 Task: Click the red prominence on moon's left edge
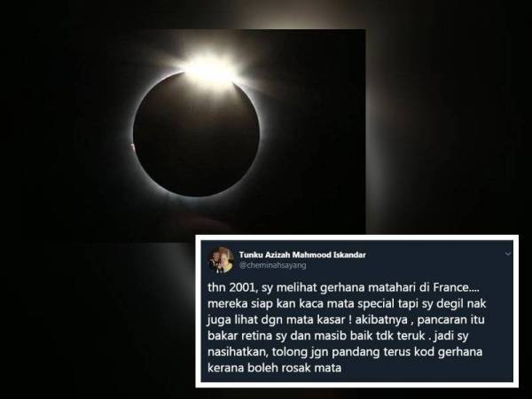[x=132, y=146]
